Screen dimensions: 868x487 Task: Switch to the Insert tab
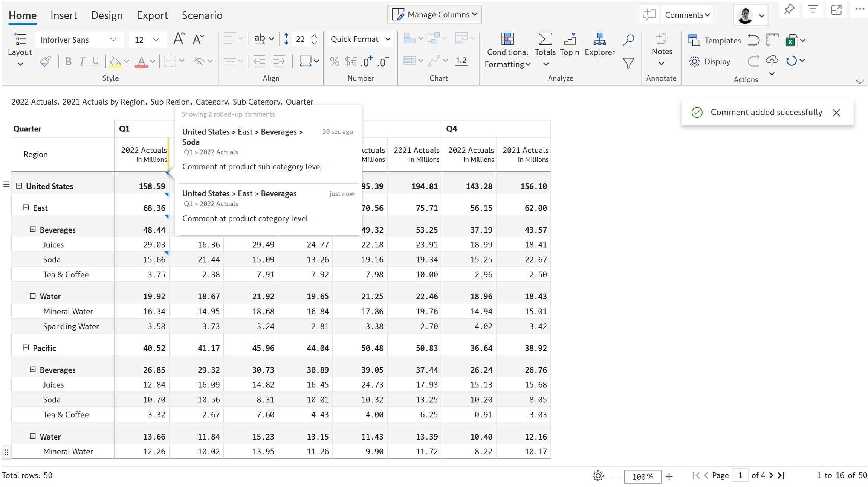point(64,15)
